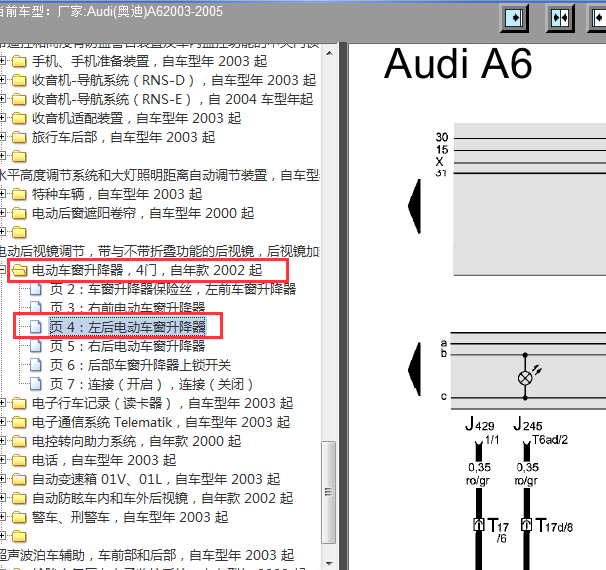
Task: Open 页 7：连接（开启），连接（关闭）
Action: (151, 384)
